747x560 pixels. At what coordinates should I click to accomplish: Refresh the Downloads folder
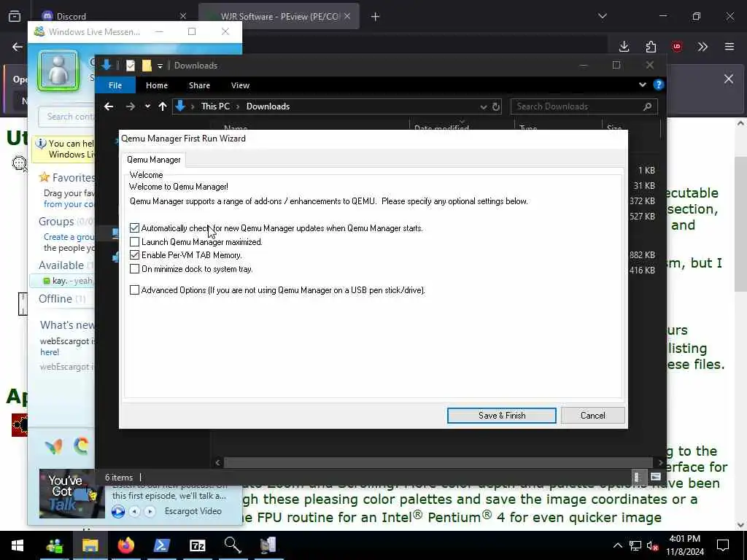(x=496, y=106)
